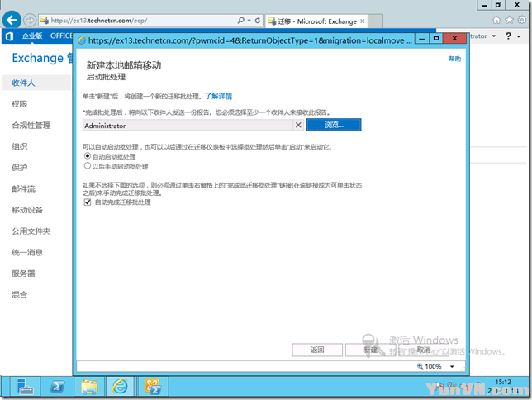532x400 pixels.
Task: Open the 权限 navigation item
Action: pyautogui.click(x=19, y=104)
